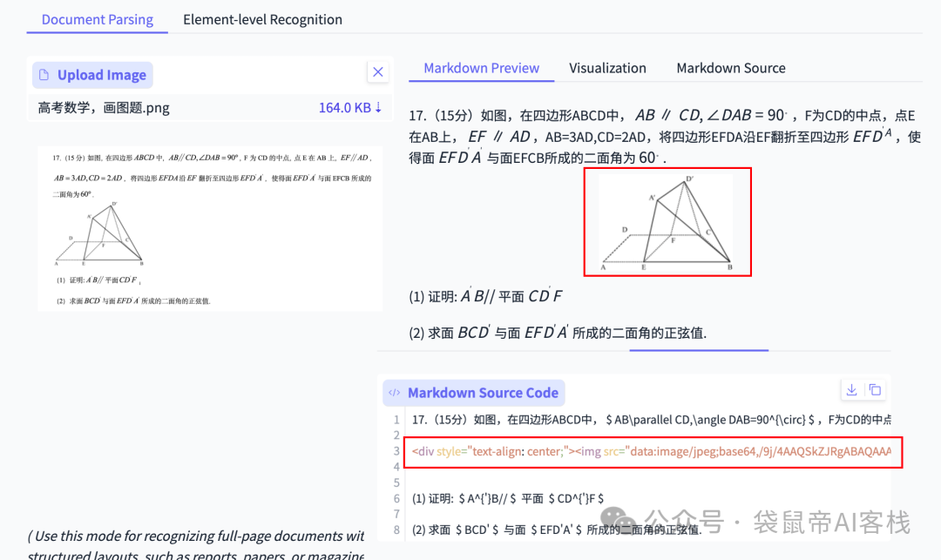Open the Visualization tab
Screen dimensions: 941x560
tap(607, 68)
